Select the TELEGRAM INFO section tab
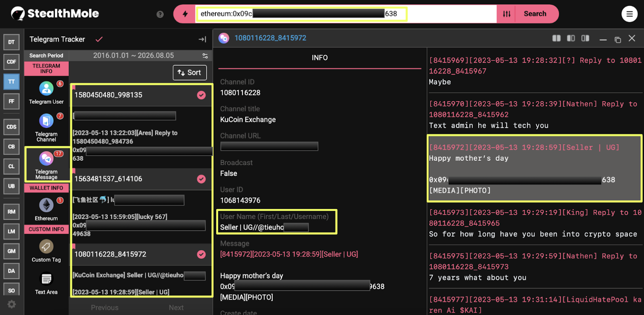This screenshot has width=644, height=315. tap(46, 68)
